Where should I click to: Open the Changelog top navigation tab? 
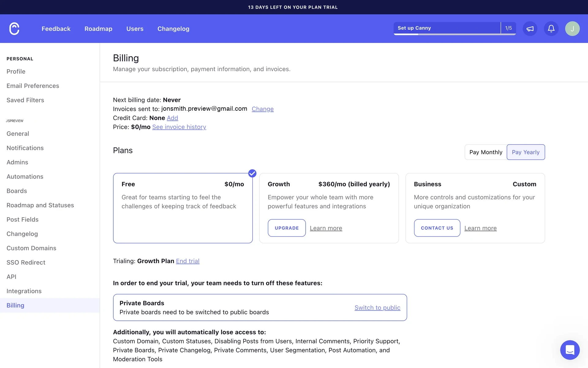pyautogui.click(x=173, y=29)
